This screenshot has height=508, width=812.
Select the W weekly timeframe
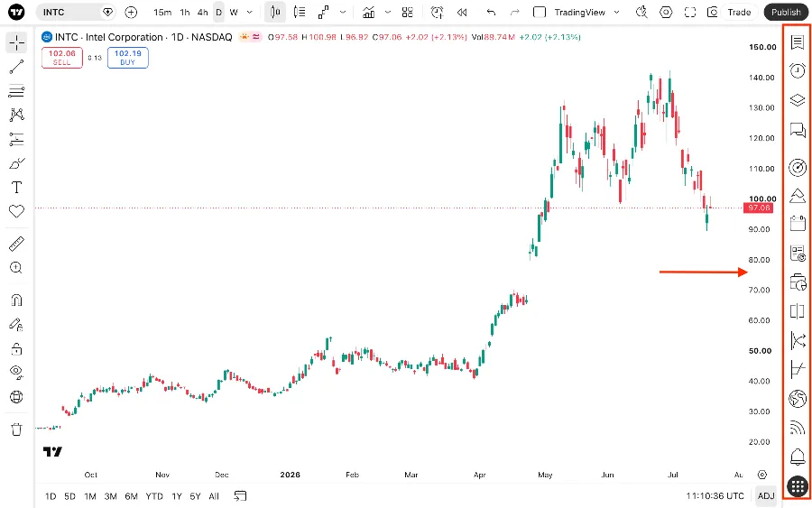click(234, 12)
